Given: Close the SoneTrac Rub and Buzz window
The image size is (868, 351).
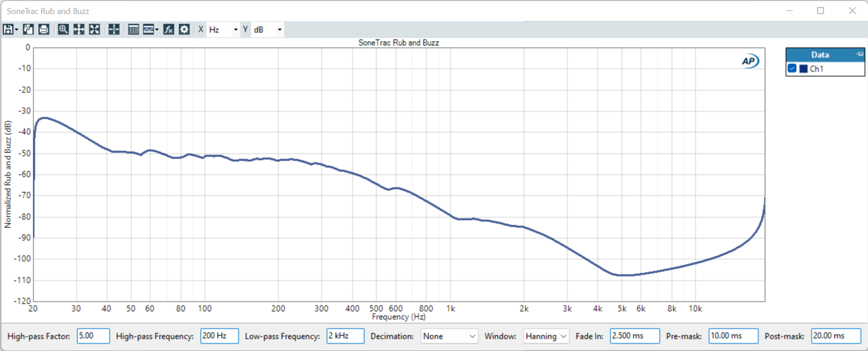Looking at the screenshot, I should point(852,10).
